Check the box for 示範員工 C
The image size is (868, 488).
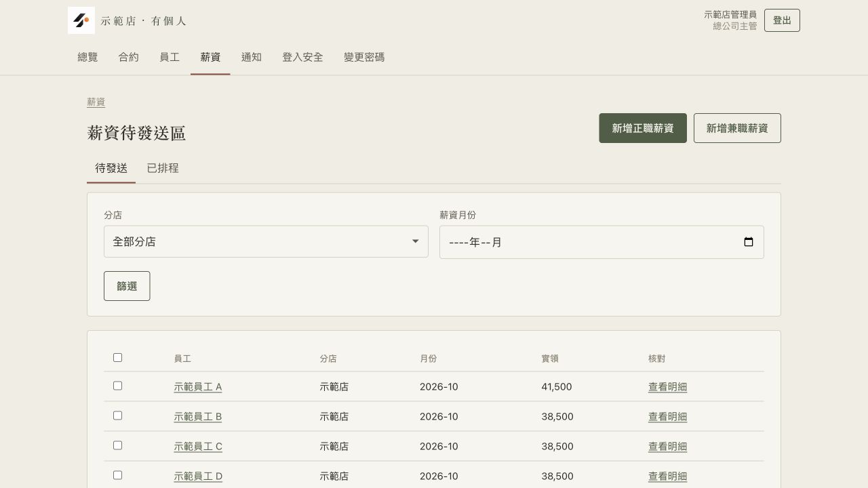[x=117, y=445]
